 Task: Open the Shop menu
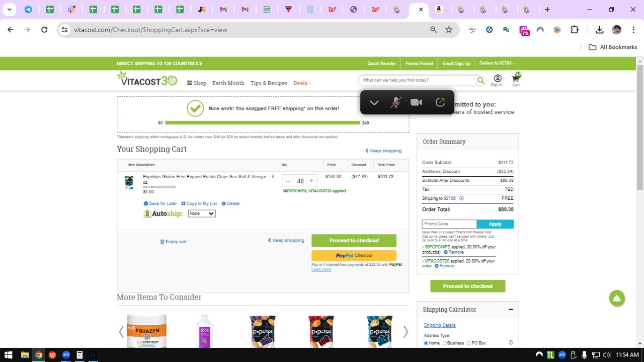pos(197,83)
